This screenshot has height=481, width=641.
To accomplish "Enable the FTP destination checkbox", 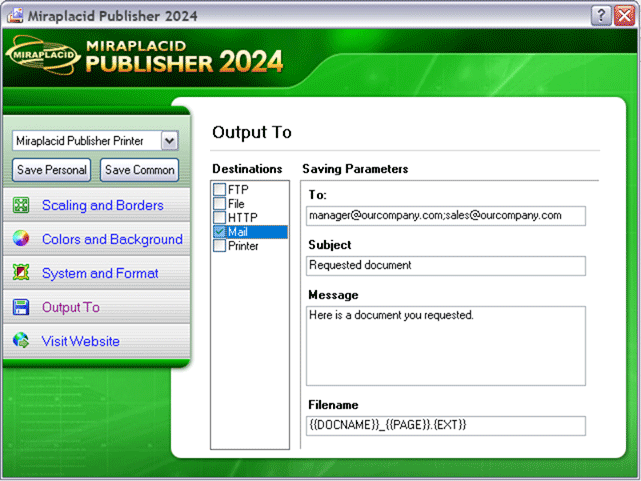I will (x=219, y=190).
